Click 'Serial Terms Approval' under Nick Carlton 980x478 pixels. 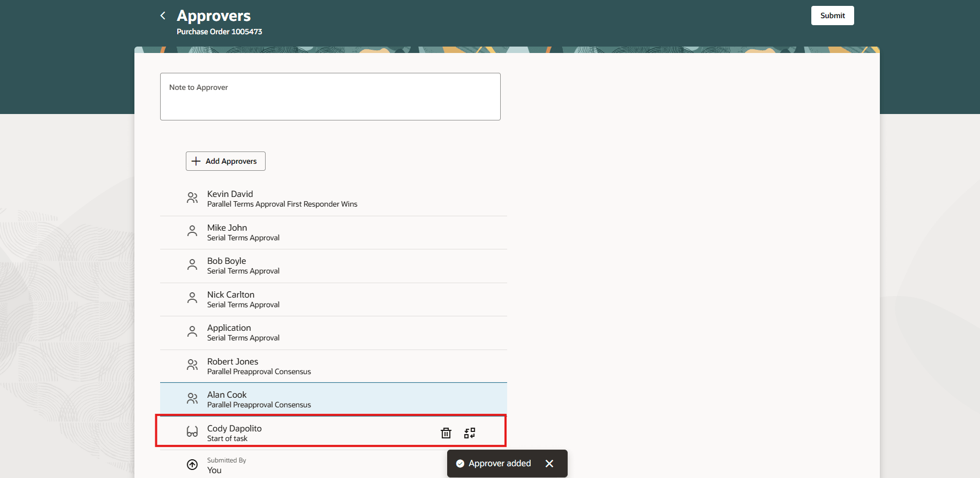(x=244, y=305)
